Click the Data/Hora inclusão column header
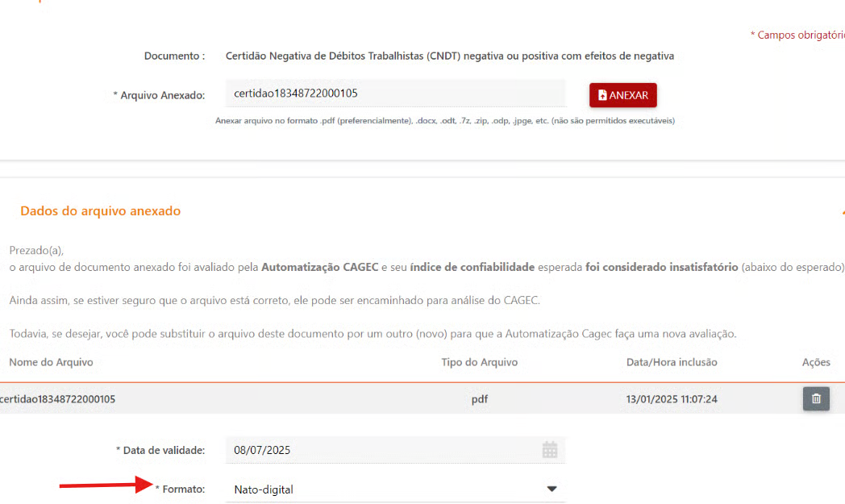 [x=672, y=362]
